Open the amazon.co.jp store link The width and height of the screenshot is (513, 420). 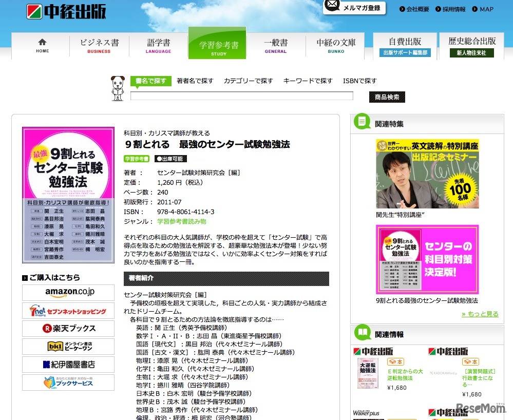pyautogui.click(x=68, y=293)
